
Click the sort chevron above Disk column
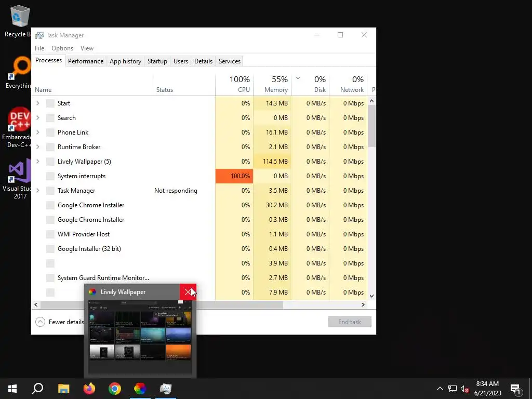click(x=298, y=78)
